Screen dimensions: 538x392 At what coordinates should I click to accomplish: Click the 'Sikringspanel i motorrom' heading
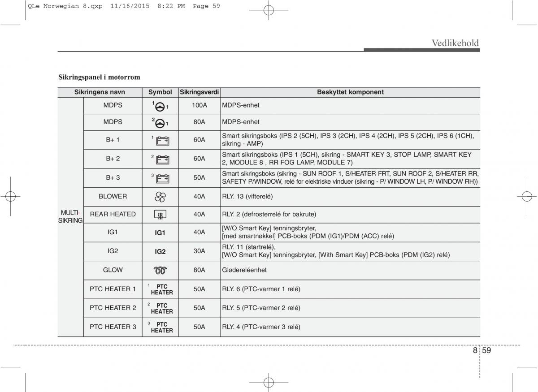100,77
